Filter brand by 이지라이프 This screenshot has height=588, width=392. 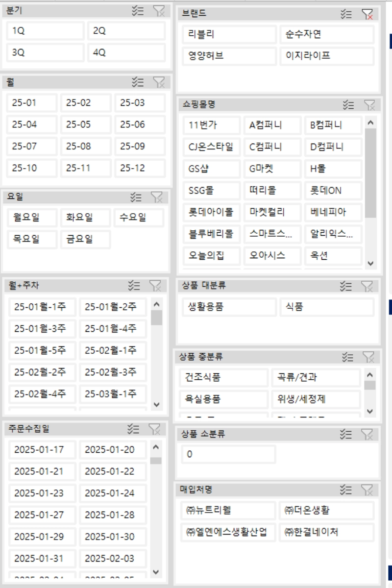point(327,56)
